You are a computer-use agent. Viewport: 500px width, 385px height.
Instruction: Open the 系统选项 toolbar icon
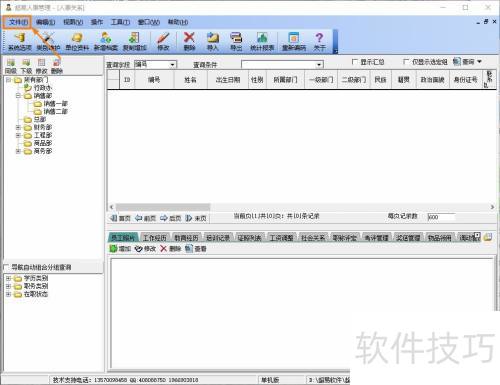tap(20, 41)
